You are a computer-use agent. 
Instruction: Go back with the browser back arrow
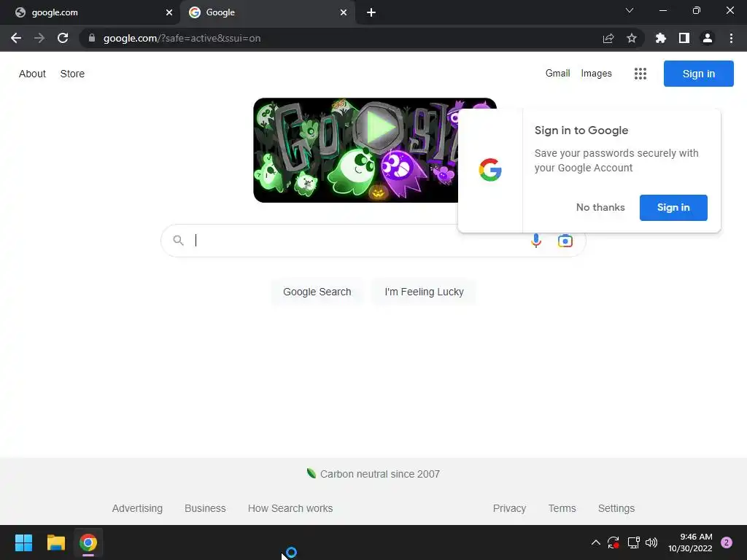(16, 38)
